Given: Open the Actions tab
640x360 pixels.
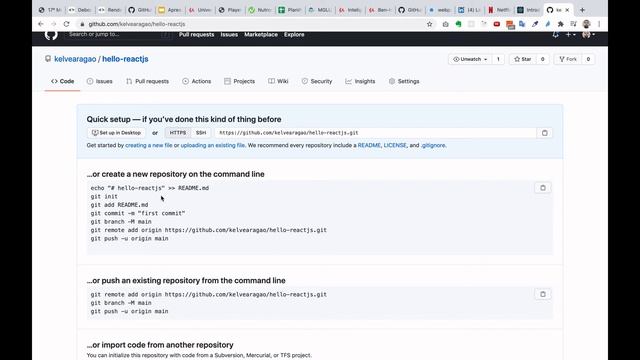Looking at the screenshot, I should [197, 81].
